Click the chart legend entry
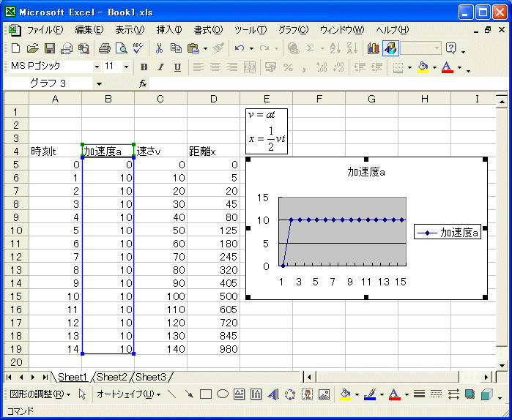Image resolution: width=512 pixels, height=420 pixels. (x=448, y=233)
